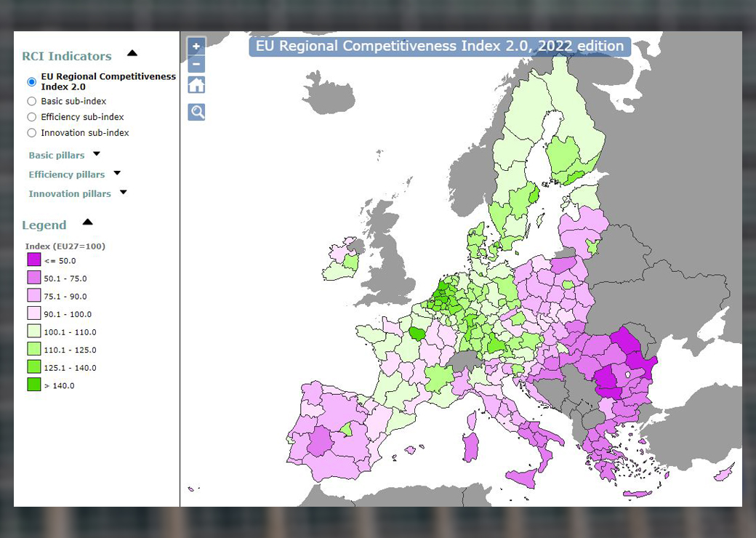Click the > 140.0 legend swatch

[33, 385]
